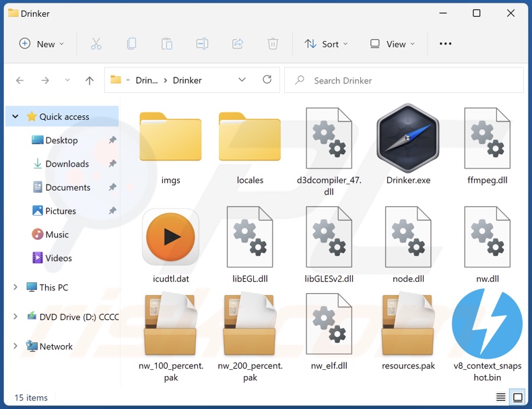This screenshot has width=532, height=409.
Task: Open the Sort menu
Action: [x=326, y=44]
